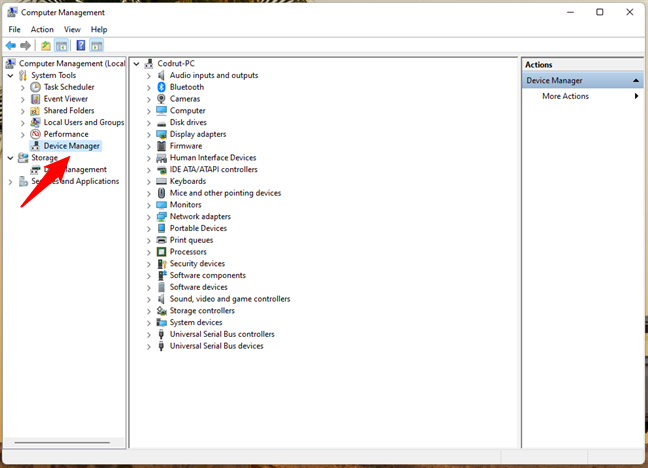Collapse the Storage tree node

(x=11, y=158)
